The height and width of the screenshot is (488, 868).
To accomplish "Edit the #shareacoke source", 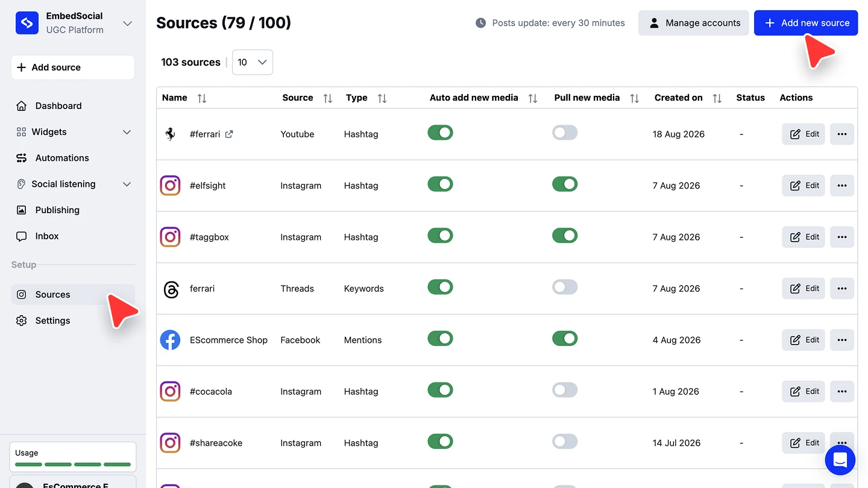I will click(x=804, y=443).
